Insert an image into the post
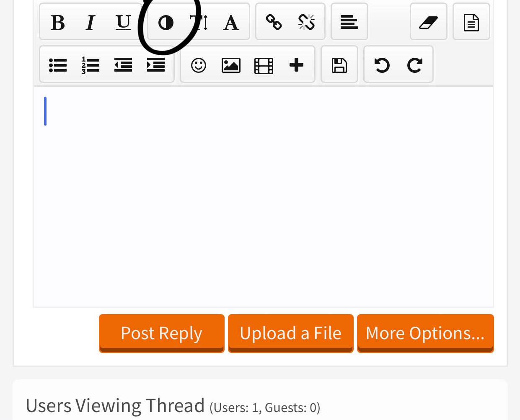This screenshot has width=520, height=420. pos(231,65)
